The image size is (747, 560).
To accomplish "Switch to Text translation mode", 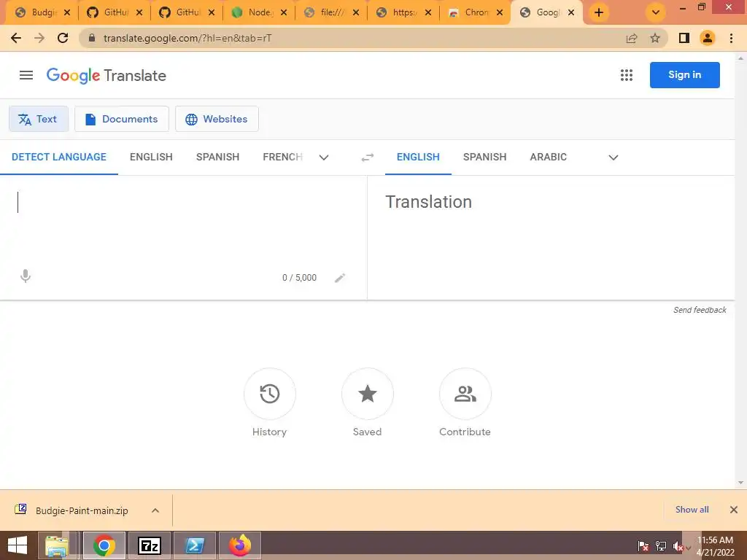I will (39, 119).
